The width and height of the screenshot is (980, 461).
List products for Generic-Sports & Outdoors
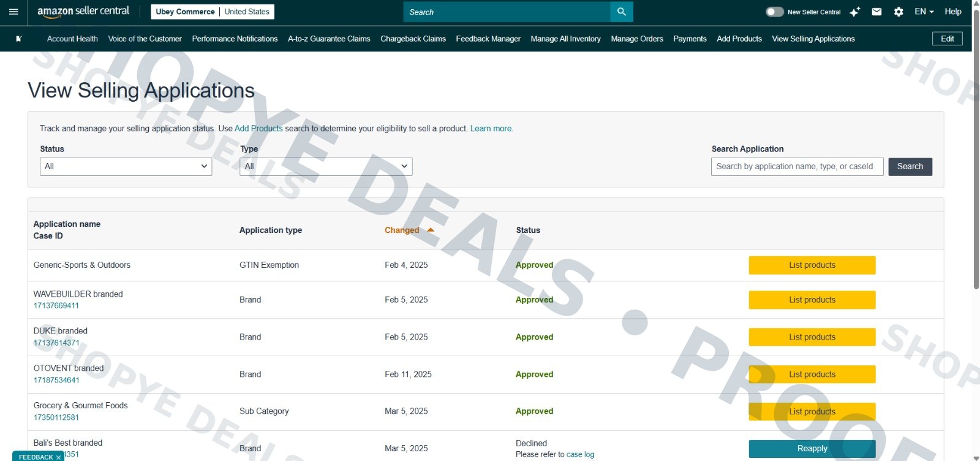(812, 265)
